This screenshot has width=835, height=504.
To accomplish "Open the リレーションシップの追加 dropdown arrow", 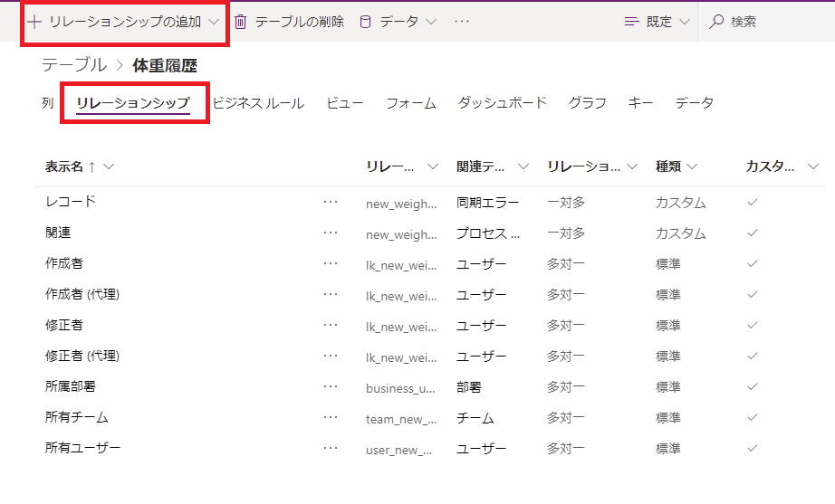I will [x=214, y=22].
